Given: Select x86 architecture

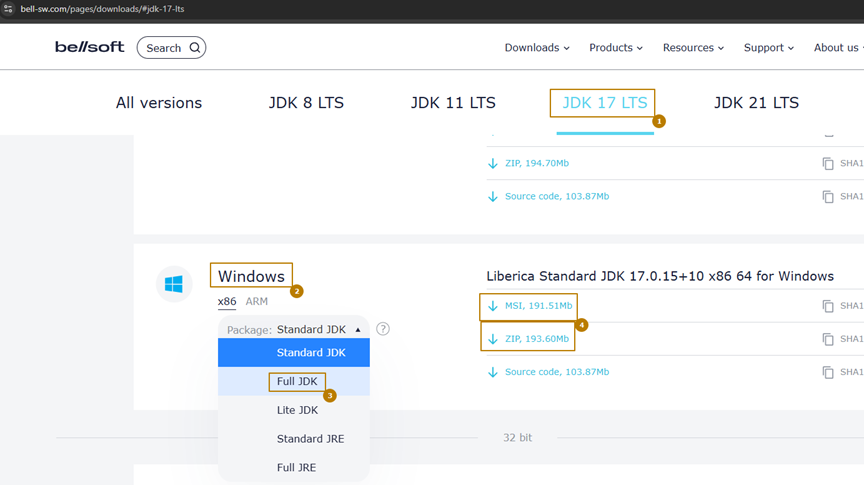Looking at the screenshot, I should point(227,301).
